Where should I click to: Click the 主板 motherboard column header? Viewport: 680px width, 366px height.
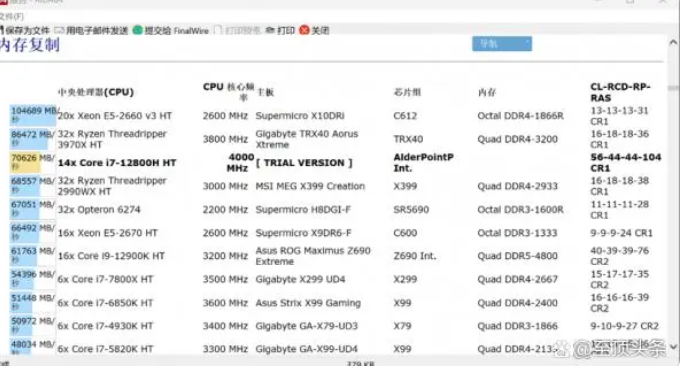point(265,92)
